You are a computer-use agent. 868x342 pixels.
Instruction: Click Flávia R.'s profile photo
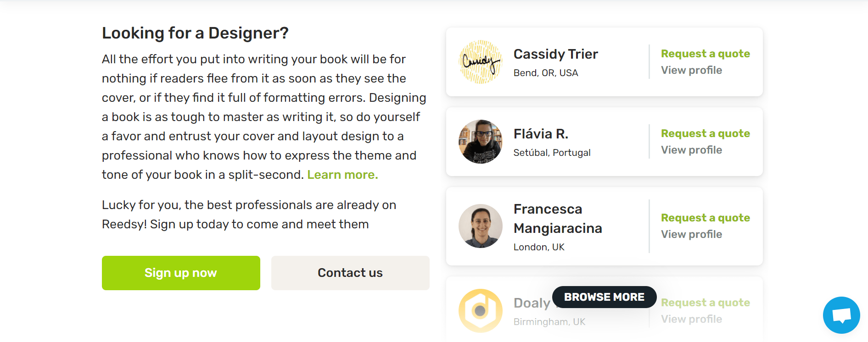click(480, 141)
